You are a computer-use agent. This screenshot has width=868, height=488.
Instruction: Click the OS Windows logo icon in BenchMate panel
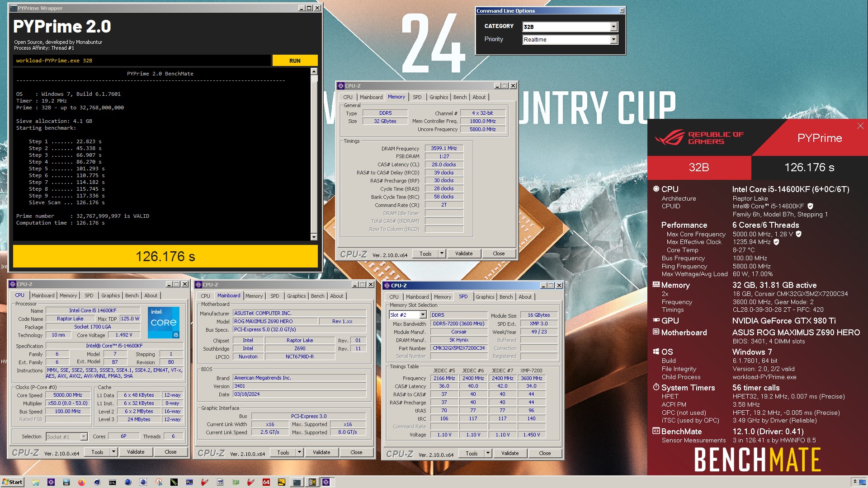(656, 351)
